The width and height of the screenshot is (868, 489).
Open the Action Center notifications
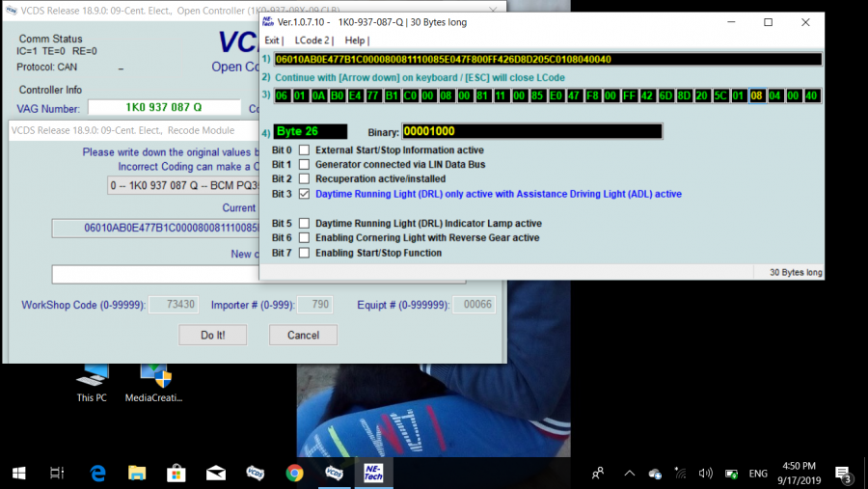click(x=843, y=474)
